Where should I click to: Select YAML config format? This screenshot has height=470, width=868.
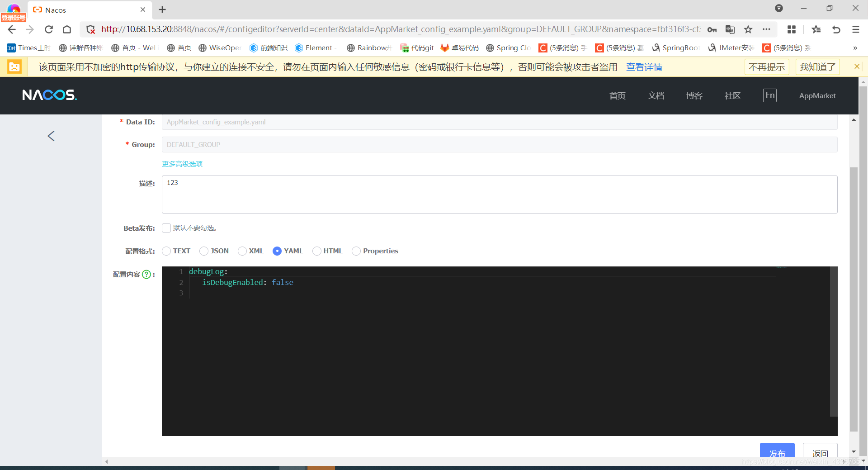[277, 251]
